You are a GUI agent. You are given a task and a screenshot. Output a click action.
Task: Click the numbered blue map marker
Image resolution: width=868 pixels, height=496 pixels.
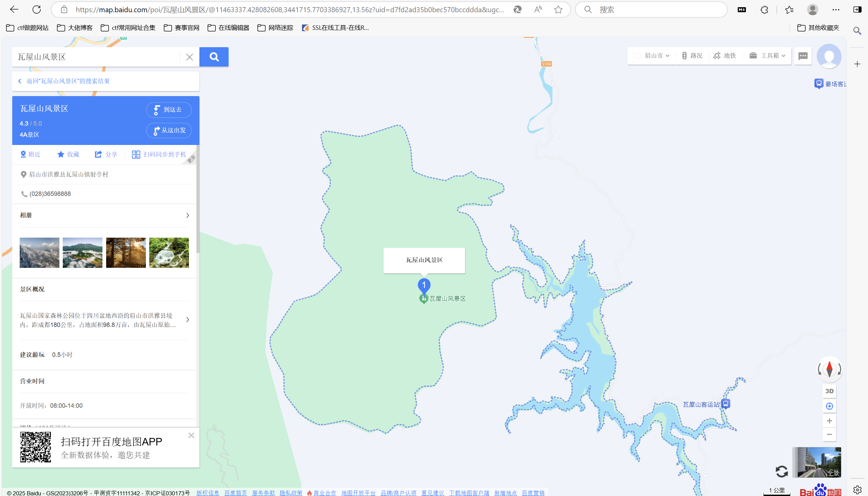(424, 286)
